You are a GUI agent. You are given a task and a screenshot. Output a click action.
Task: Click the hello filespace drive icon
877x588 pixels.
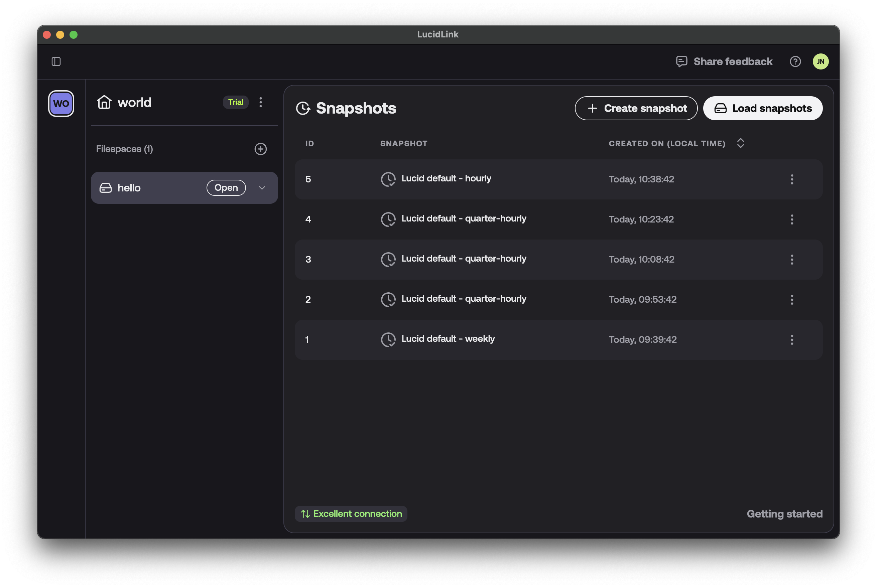tap(105, 188)
